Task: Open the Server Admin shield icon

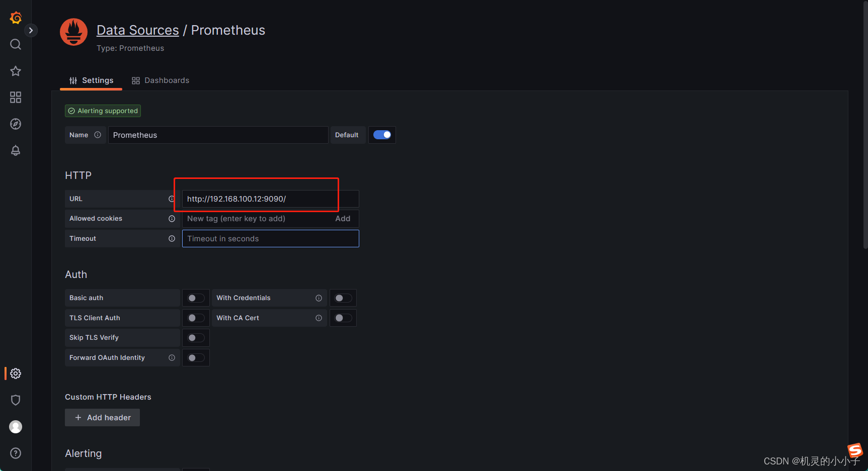Action: click(x=16, y=400)
